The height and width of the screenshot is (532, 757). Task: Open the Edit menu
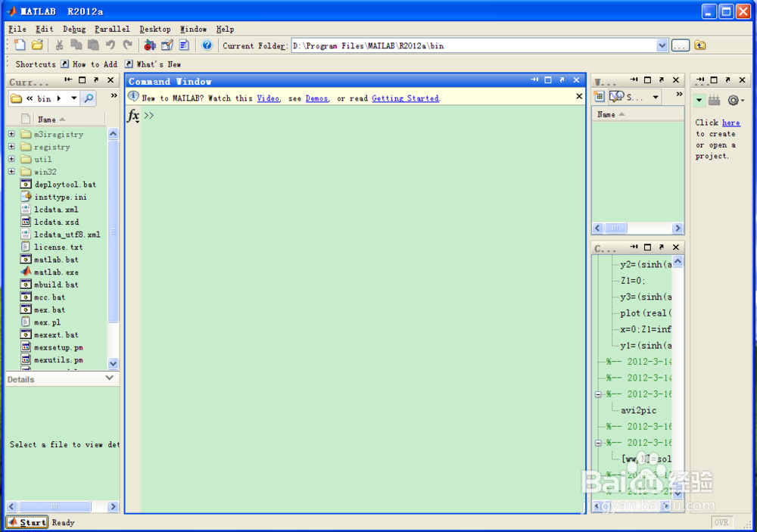tap(45, 29)
